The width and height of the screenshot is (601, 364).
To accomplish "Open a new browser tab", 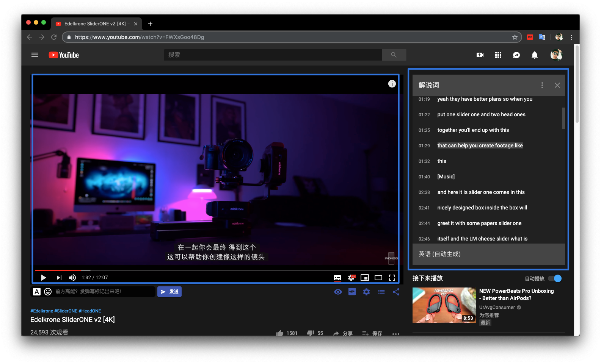I will [x=150, y=24].
